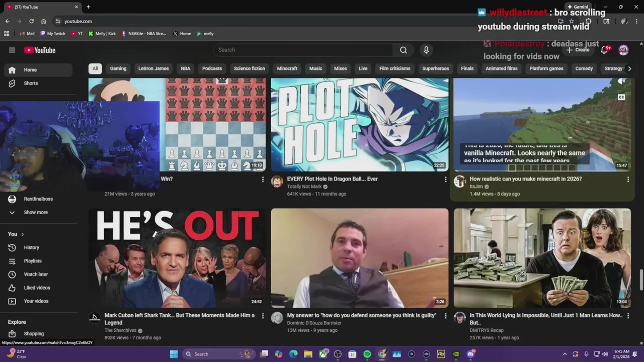Open the YouTube hamburger guide menu
This screenshot has width=644, height=362.
pos(12,50)
